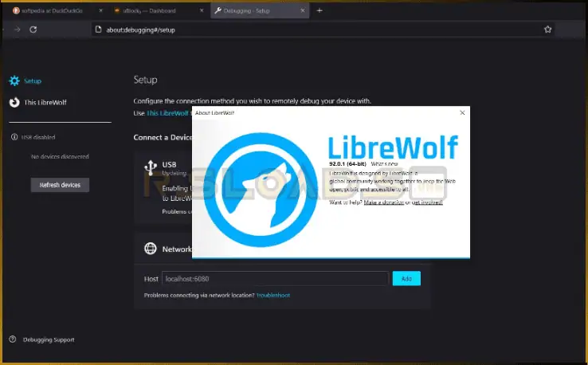Open the What's new link

pos(384,164)
